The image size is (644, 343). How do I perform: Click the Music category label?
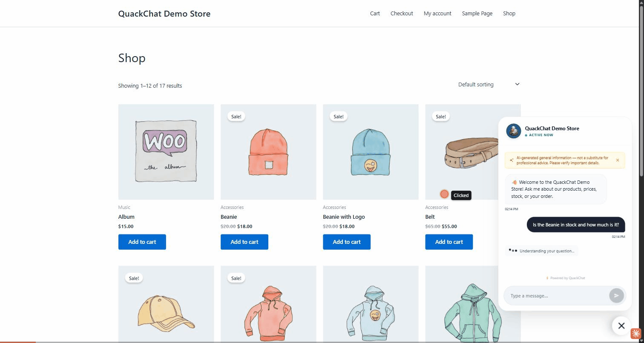click(124, 207)
